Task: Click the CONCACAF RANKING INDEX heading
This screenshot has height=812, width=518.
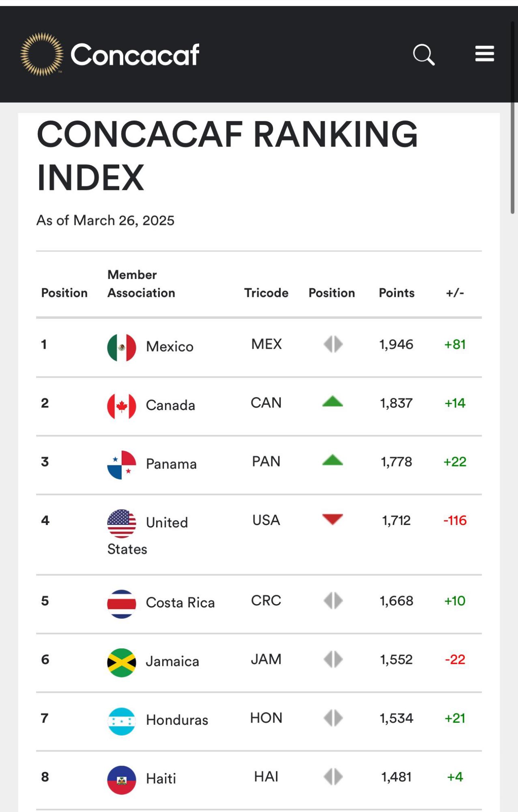Action: [x=227, y=154]
